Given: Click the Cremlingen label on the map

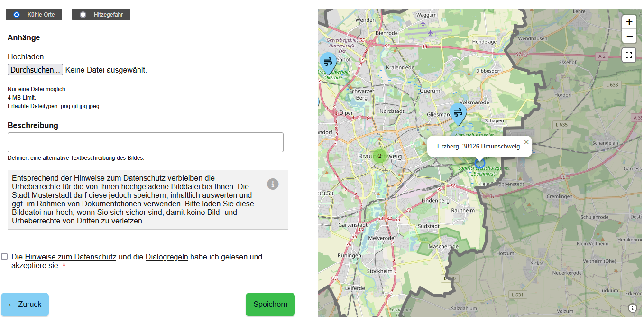Looking at the screenshot, I should 560,196.
